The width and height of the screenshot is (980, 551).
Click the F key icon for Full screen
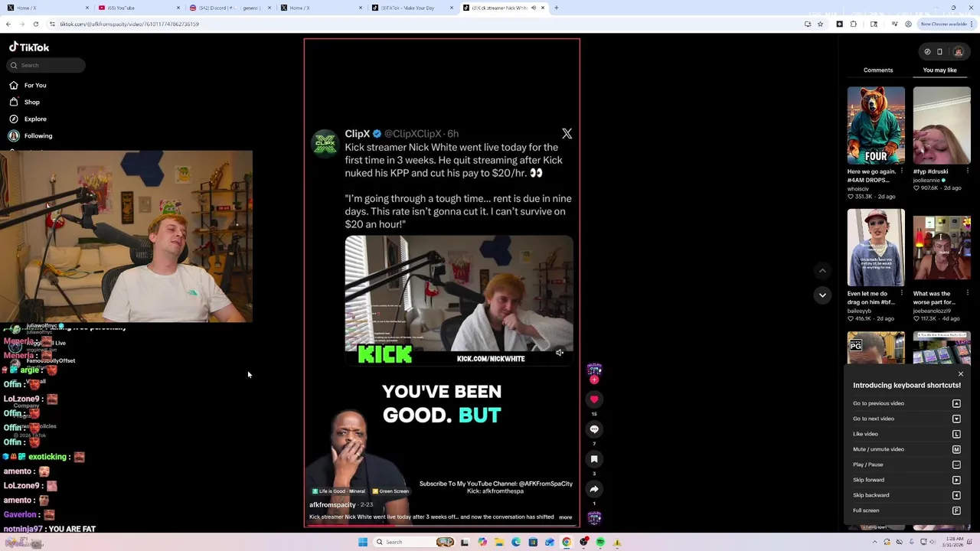(956, 510)
